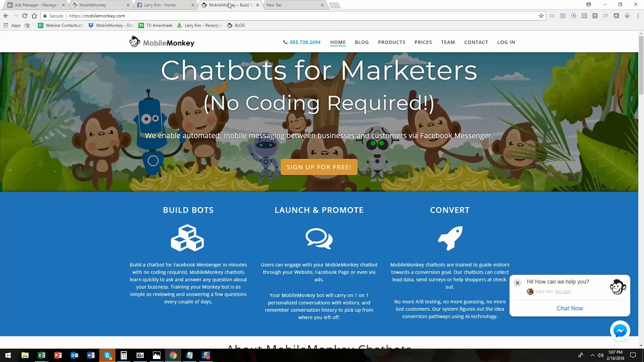Close the New Tab tab

(322, 5)
